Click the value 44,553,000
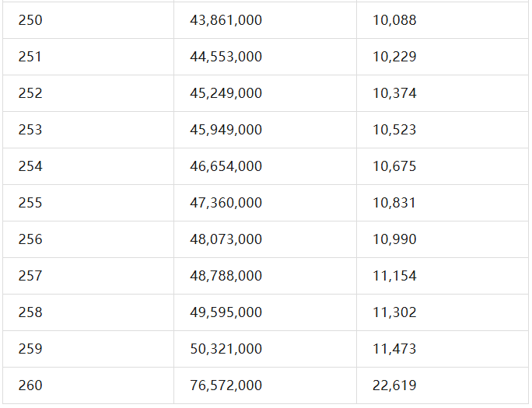This screenshot has height=408, width=532. 226,57
